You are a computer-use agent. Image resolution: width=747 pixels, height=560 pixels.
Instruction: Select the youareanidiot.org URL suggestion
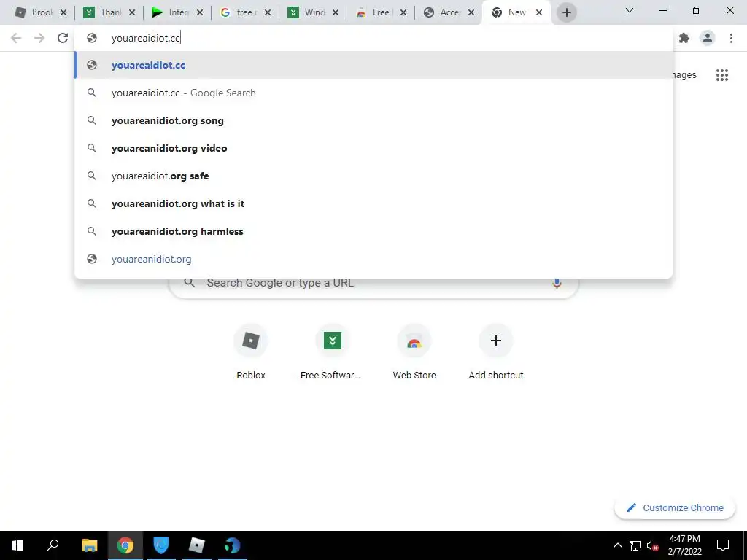373,259
